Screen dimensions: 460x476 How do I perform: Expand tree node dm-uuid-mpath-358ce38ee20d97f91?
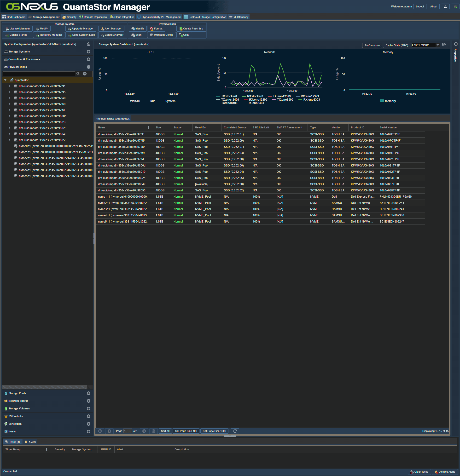10,86
